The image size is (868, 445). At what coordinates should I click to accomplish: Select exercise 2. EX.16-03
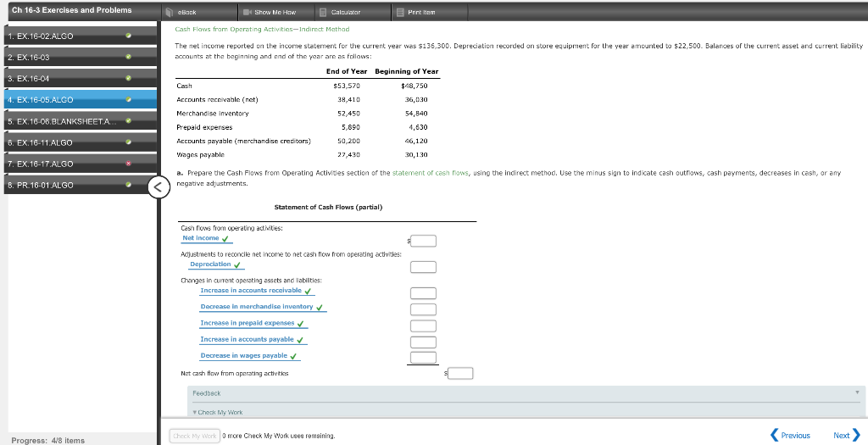click(81, 57)
